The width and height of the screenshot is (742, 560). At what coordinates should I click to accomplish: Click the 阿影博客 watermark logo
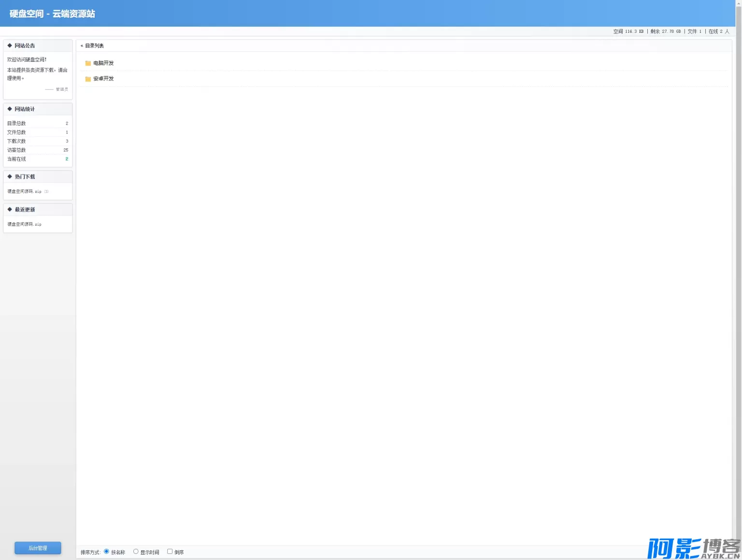(693, 548)
